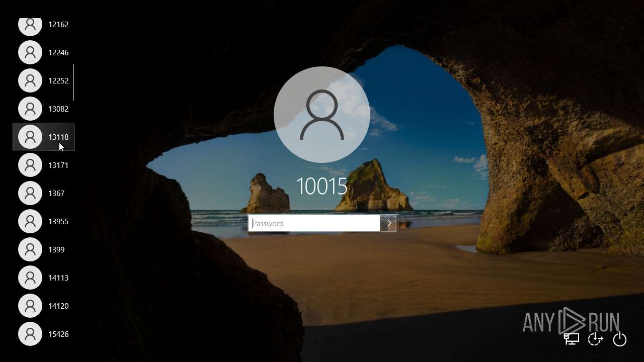Image resolution: width=644 pixels, height=362 pixels.
Task: Pick user name 13118
Action: pos(58,137)
